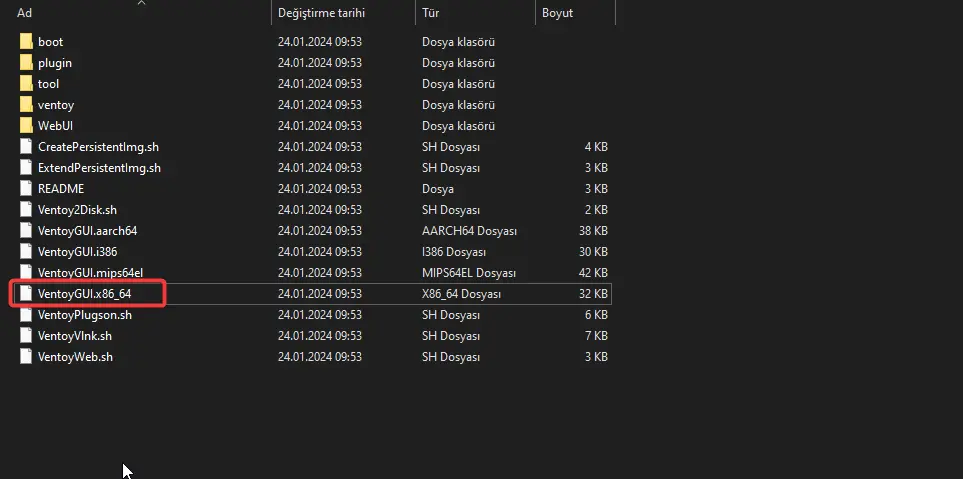This screenshot has height=479, width=963.
Task: Click the 6 KB size cell
Action: pyautogui.click(x=596, y=315)
